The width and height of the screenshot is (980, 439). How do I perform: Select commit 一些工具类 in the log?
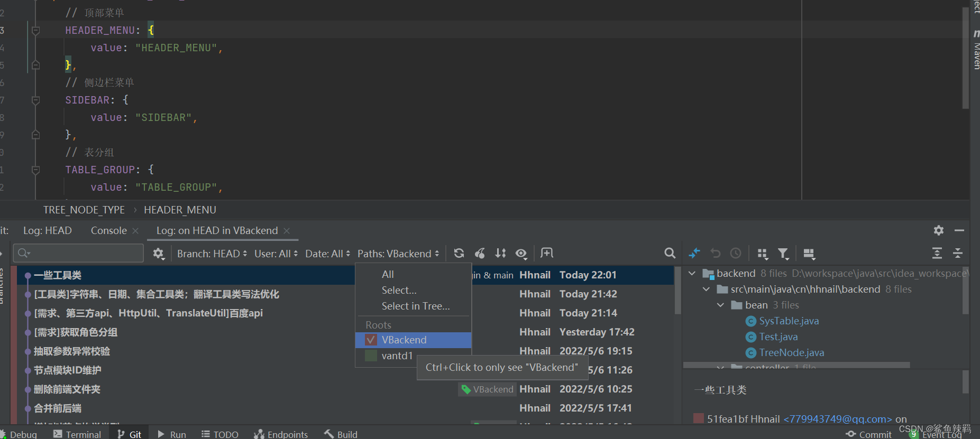[x=57, y=275]
